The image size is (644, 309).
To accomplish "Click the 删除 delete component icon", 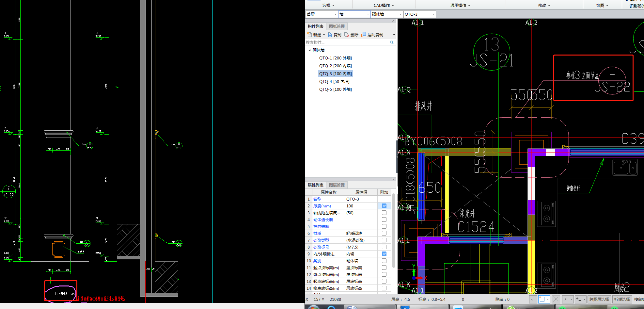I will (x=347, y=35).
